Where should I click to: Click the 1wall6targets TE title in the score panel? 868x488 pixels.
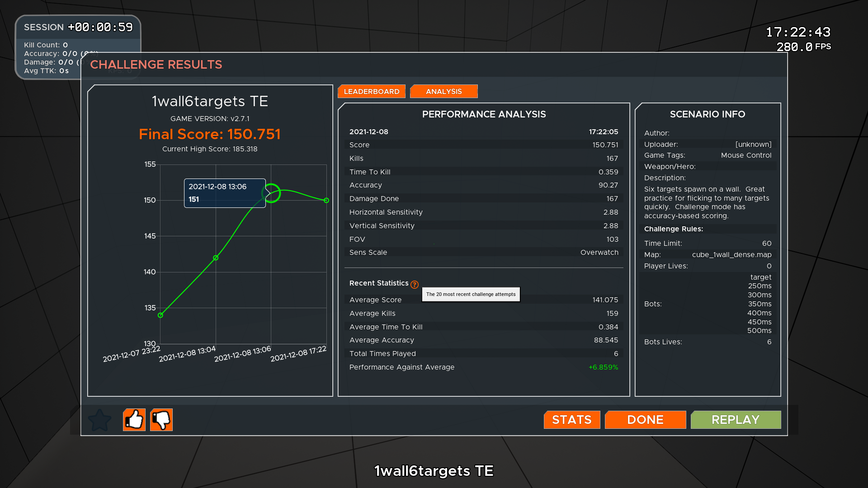[210, 101]
